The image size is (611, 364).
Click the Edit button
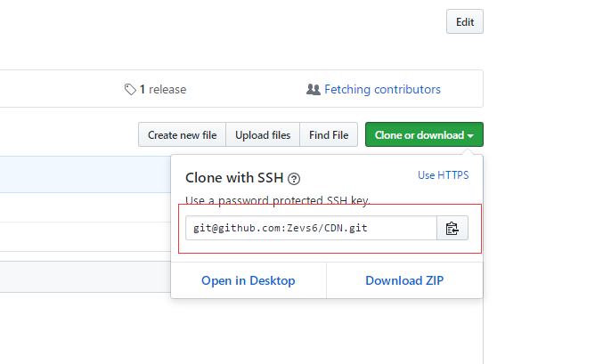465,21
